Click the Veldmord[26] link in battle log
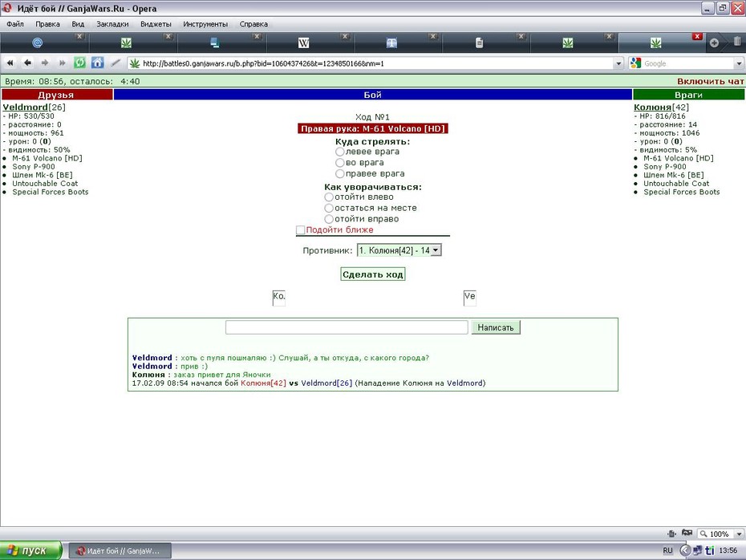The width and height of the screenshot is (746, 560). (326, 383)
